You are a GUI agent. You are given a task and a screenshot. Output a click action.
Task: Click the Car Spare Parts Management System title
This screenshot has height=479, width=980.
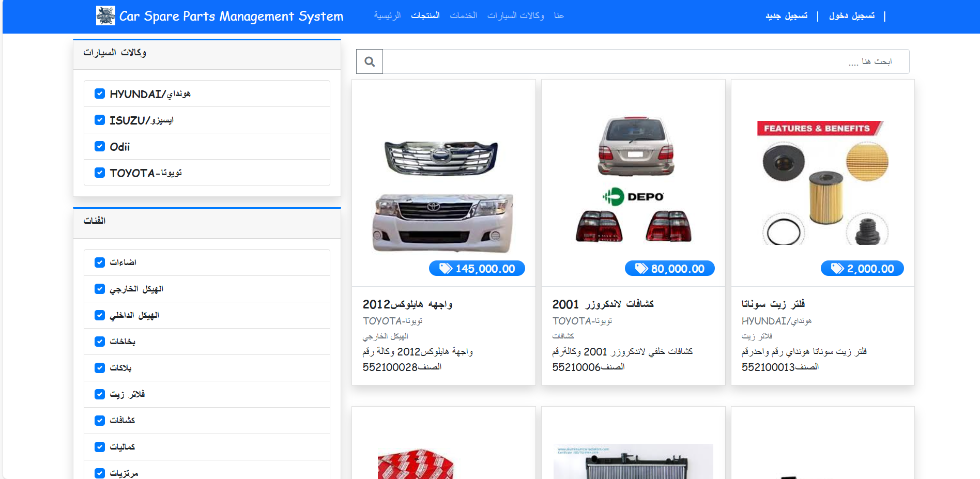[231, 16]
